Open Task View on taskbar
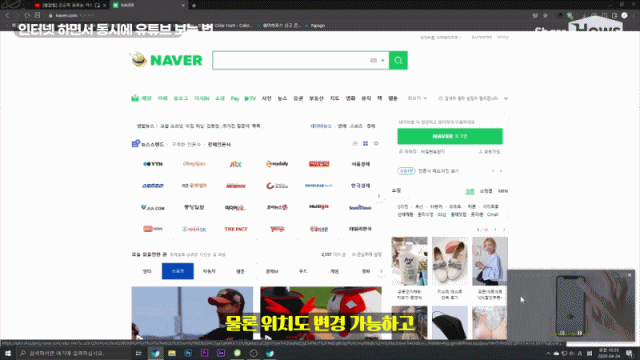The height and width of the screenshot is (360, 640). [138, 353]
